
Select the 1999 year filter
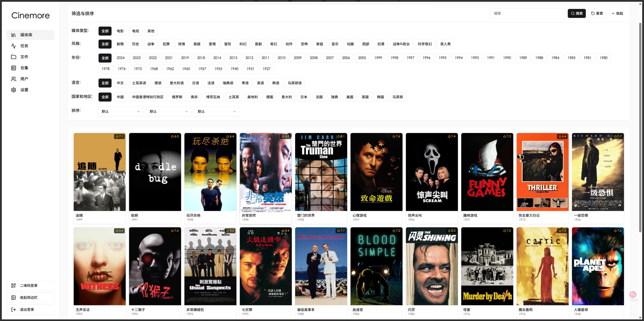(x=378, y=58)
